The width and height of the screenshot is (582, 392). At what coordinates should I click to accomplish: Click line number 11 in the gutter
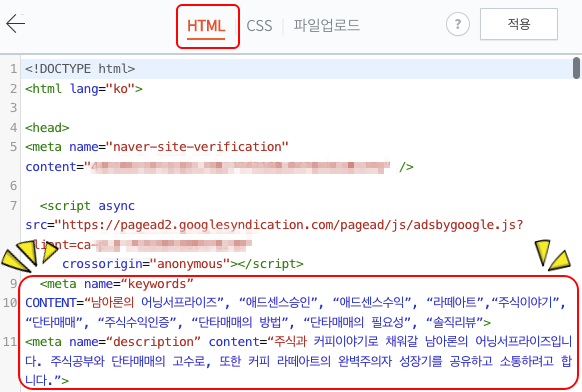[10, 342]
